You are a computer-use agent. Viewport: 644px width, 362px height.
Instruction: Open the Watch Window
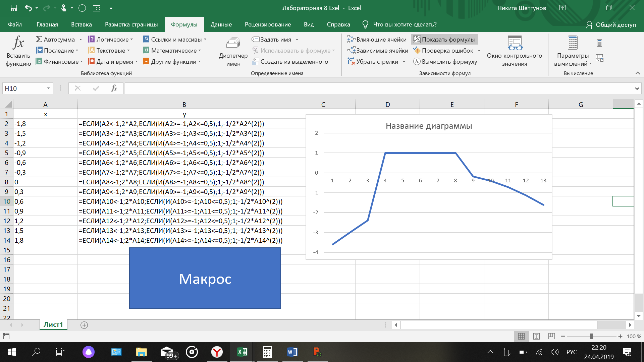pyautogui.click(x=515, y=52)
